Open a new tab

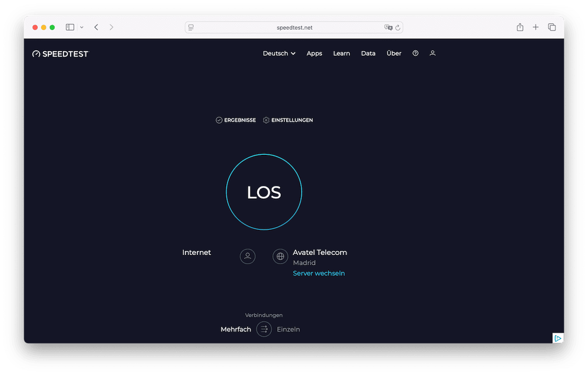(x=536, y=28)
